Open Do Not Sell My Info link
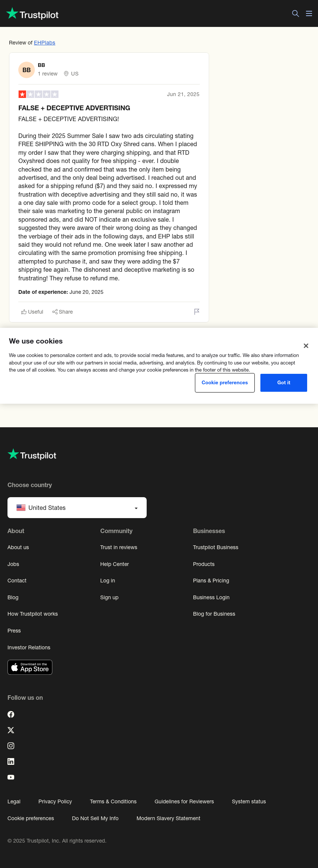Viewport: 318px width, 868px height. click(95, 818)
